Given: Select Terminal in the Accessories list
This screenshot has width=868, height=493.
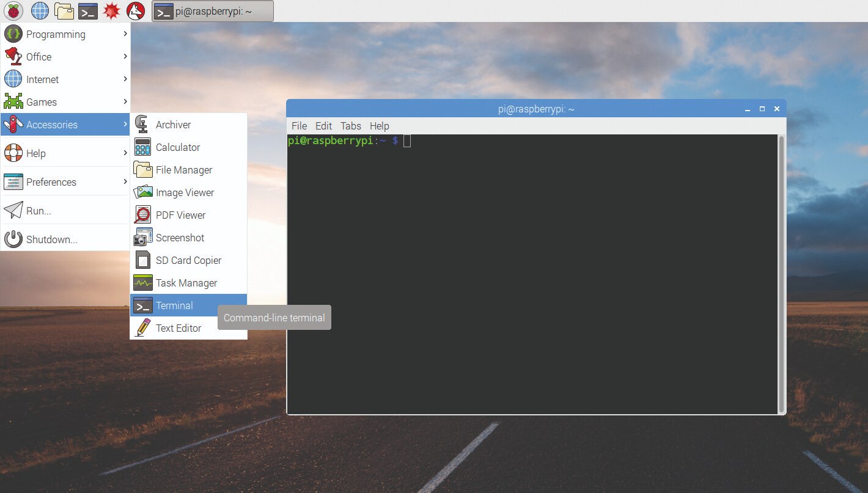Looking at the screenshot, I should click(x=174, y=305).
